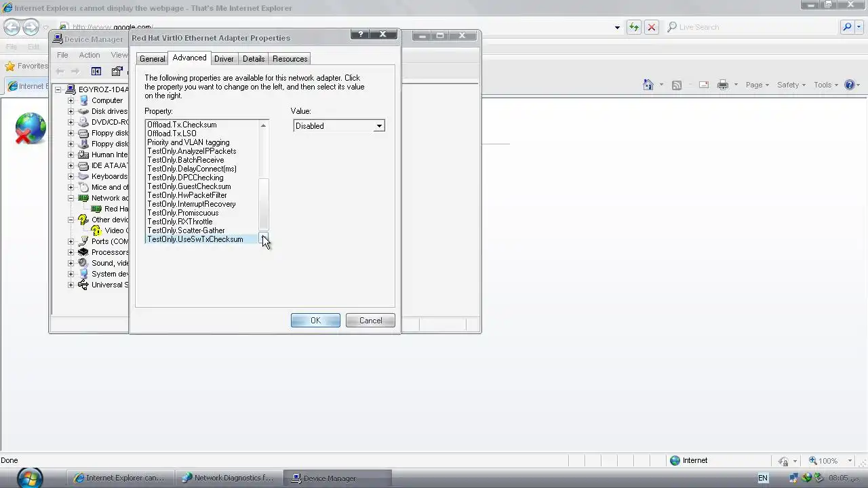The height and width of the screenshot is (488, 868).
Task: Expand the Disk drives node
Action: (x=71, y=111)
